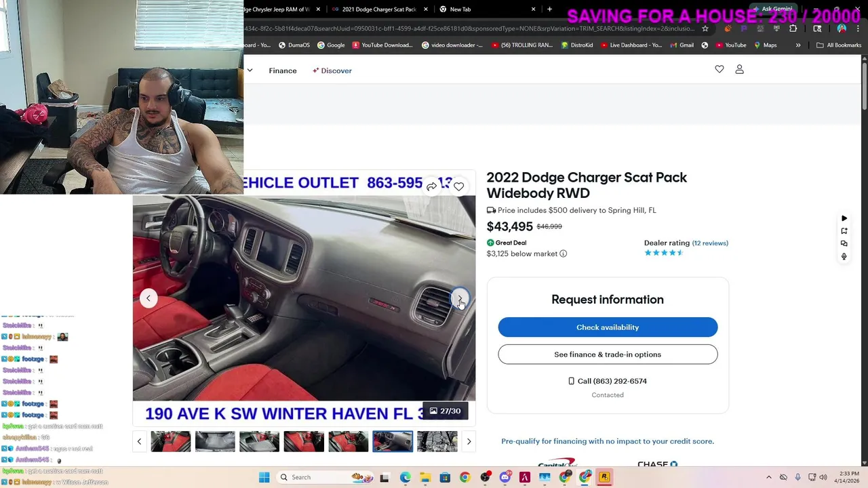The height and width of the screenshot is (488, 868).
Task: Open the Finance menu item
Action: pos(283,70)
